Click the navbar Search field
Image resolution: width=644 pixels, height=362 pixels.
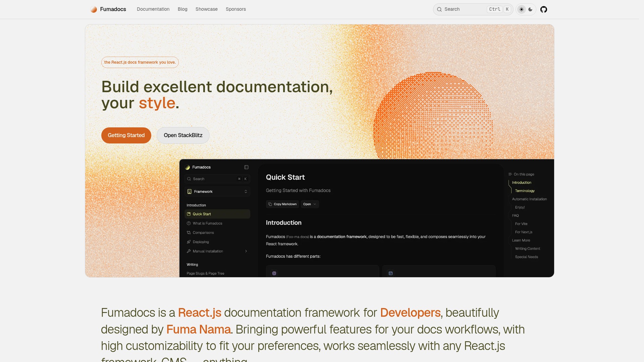(x=473, y=9)
